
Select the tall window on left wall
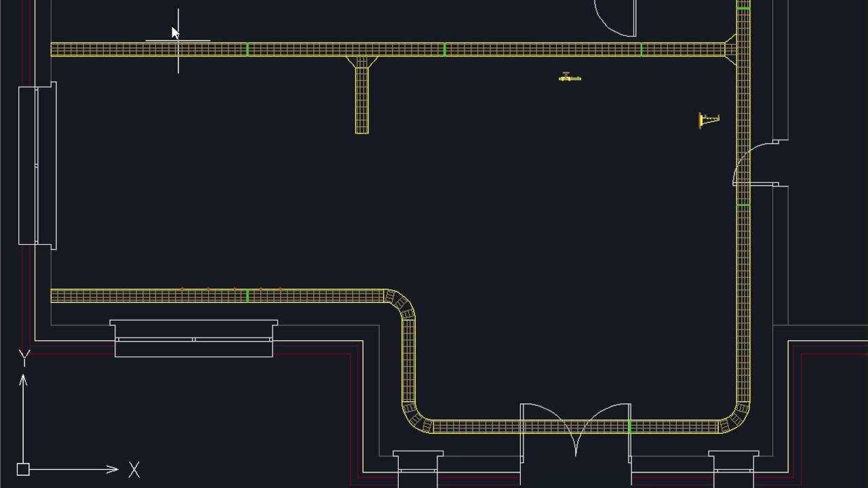tap(37, 165)
